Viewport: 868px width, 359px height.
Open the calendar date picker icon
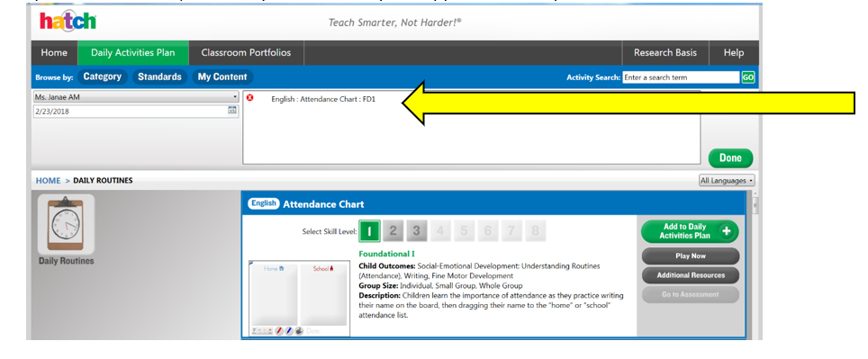232,112
